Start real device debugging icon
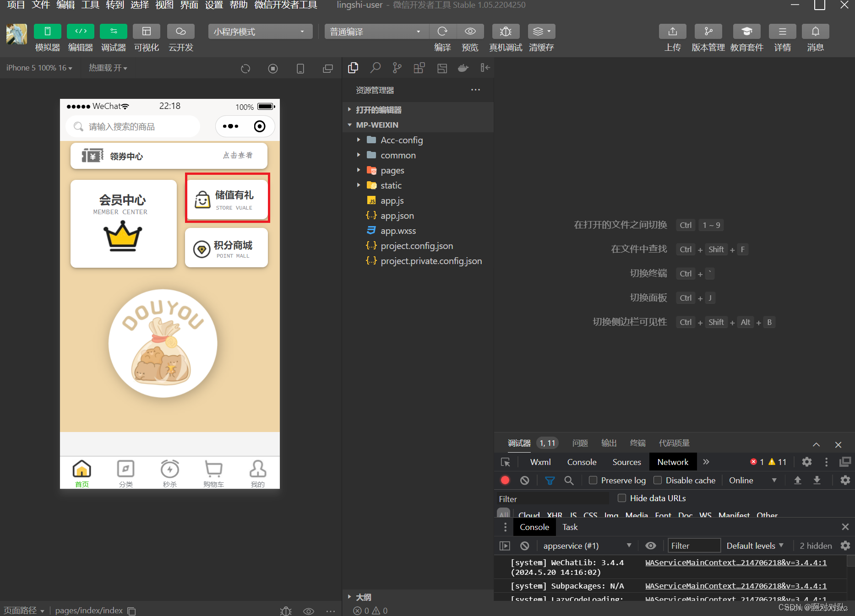The height and width of the screenshot is (616, 855). 506,32
